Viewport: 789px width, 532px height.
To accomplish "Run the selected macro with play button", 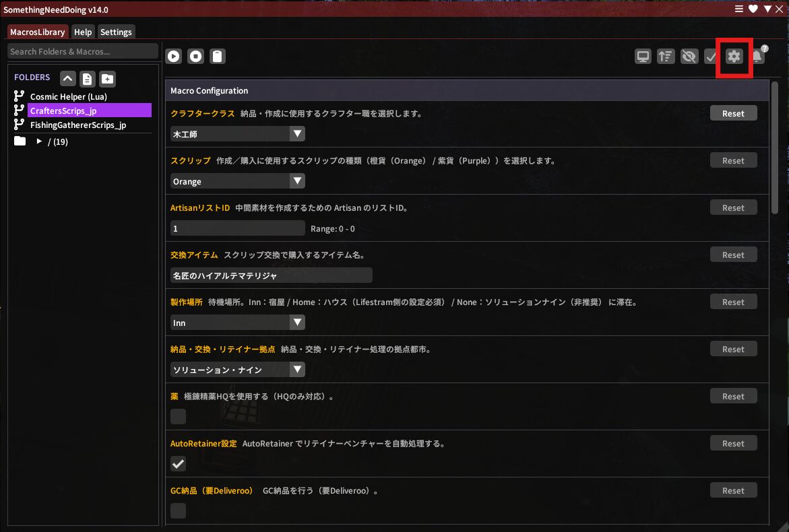I will (174, 57).
